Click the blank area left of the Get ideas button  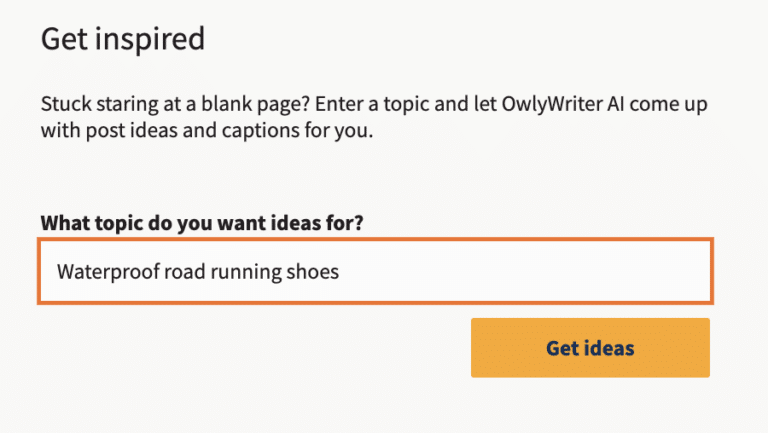click(250, 348)
